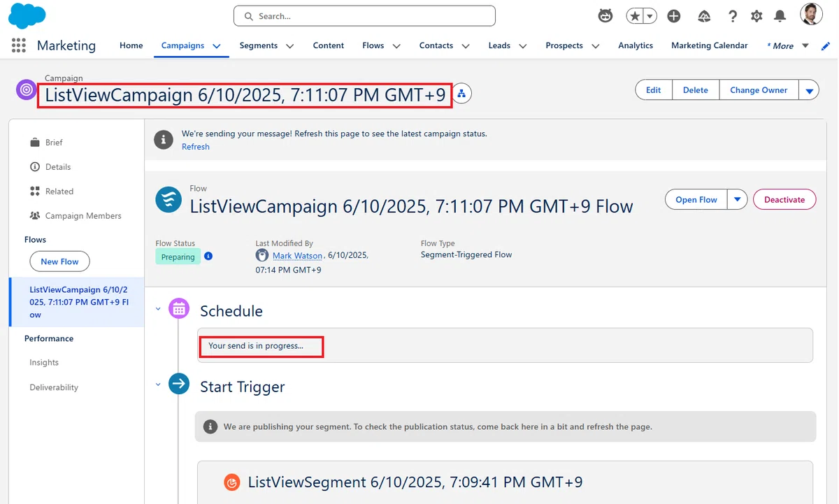Open the Notifications bell
Image resolution: width=839 pixels, height=504 pixels.
click(x=780, y=16)
